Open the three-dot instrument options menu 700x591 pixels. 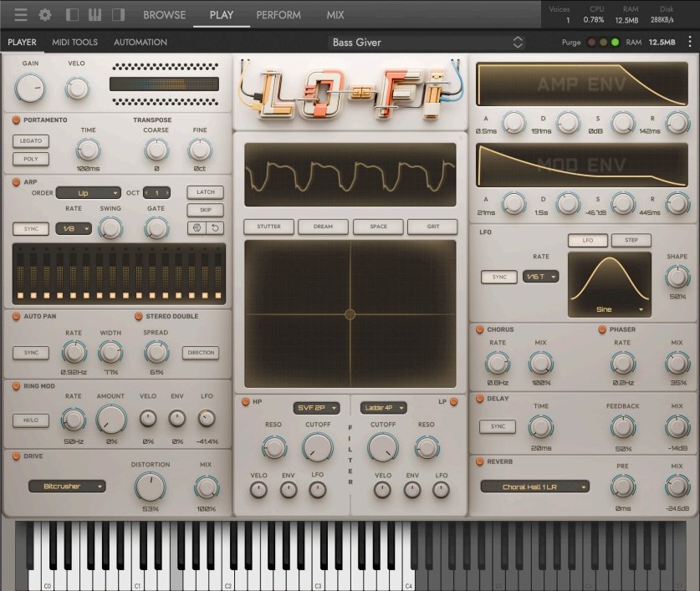point(689,42)
